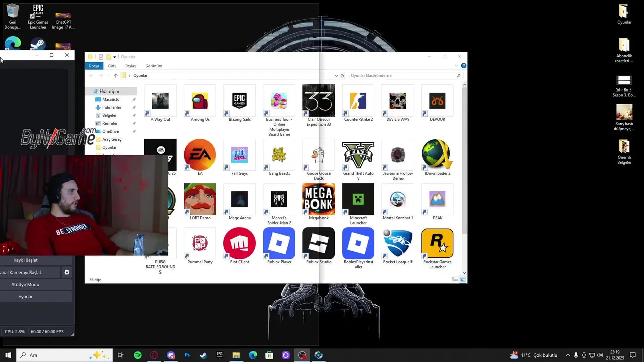
Task: Select the Minecraft Launcher shortcut
Action: click(x=358, y=205)
